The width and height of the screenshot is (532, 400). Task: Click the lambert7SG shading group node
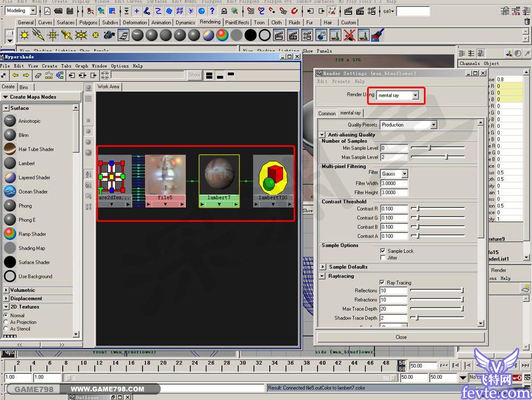coord(273,181)
